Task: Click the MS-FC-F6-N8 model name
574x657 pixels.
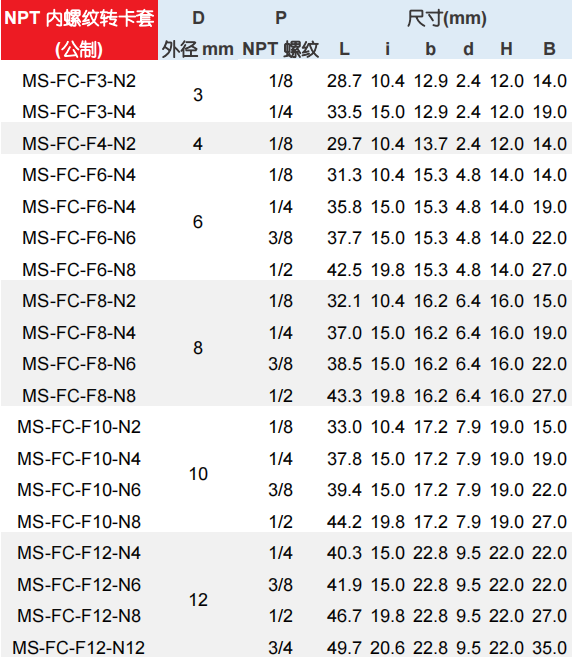Action: (x=79, y=270)
